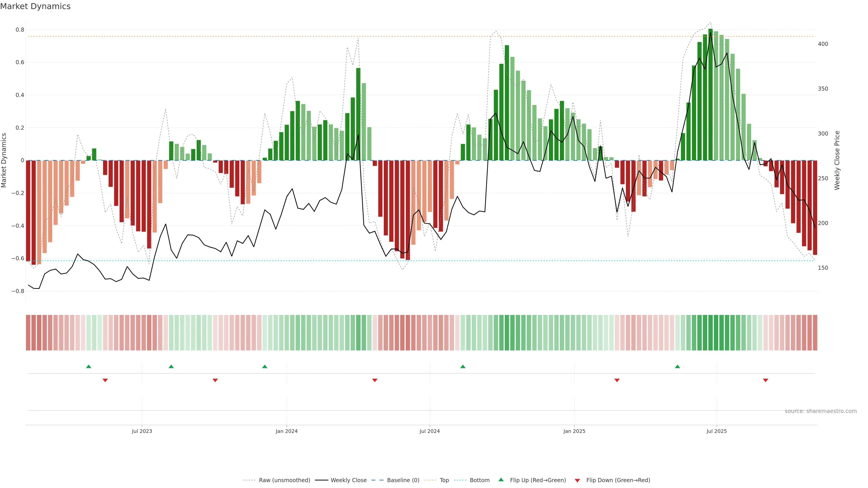The height and width of the screenshot is (488, 868).
Task: Click the source: sharemaestro.com text
Action: point(821,411)
